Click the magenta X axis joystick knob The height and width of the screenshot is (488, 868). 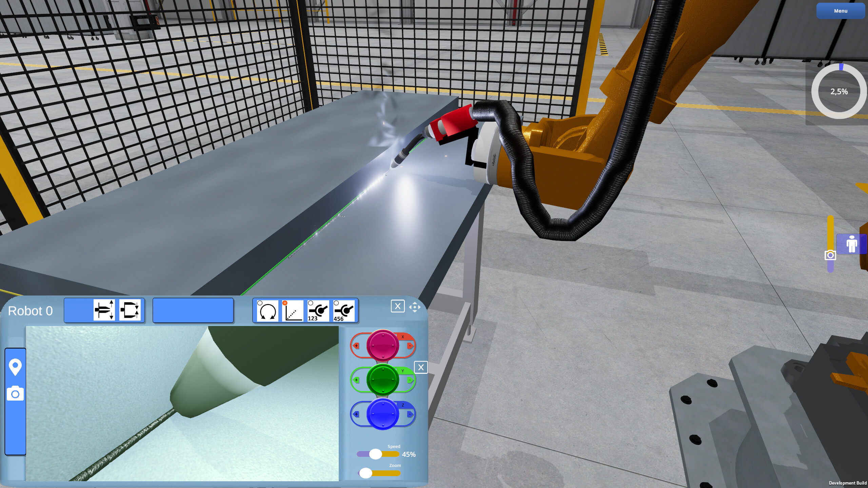pyautogui.click(x=383, y=346)
